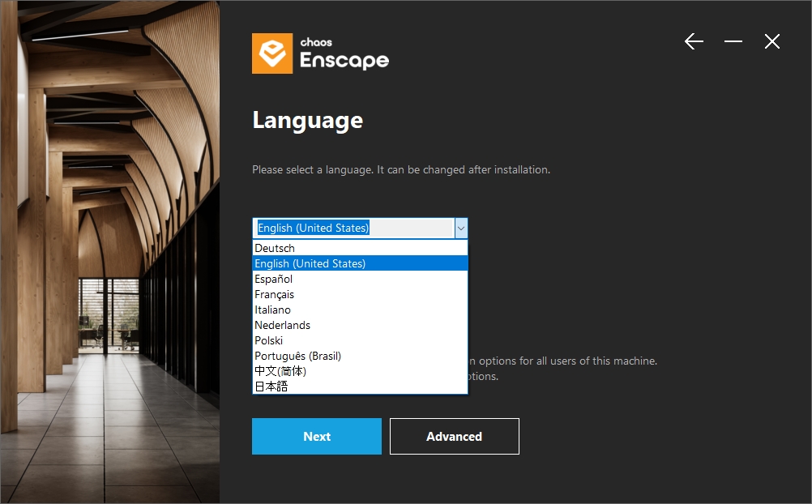Click the Chaos Enscape logo

[321, 53]
